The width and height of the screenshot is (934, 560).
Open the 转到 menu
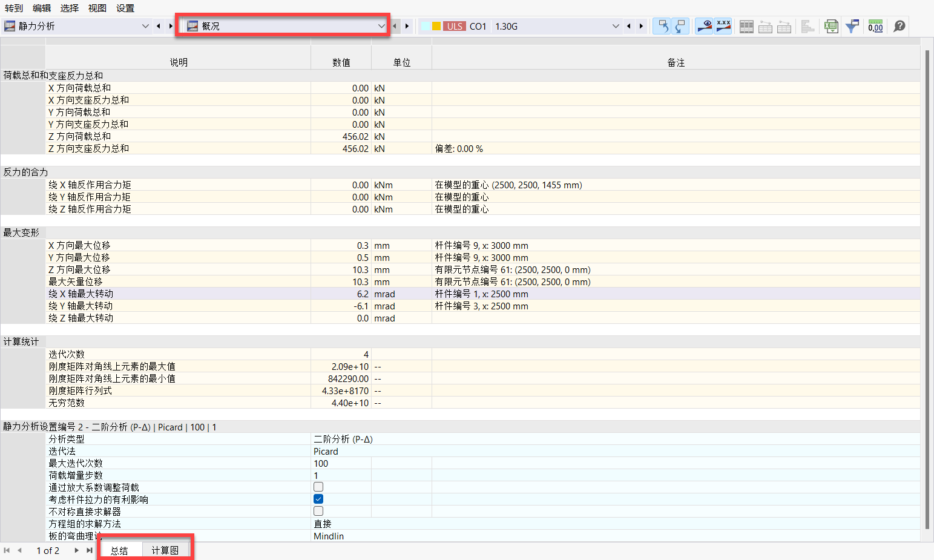click(x=14, y=8)
